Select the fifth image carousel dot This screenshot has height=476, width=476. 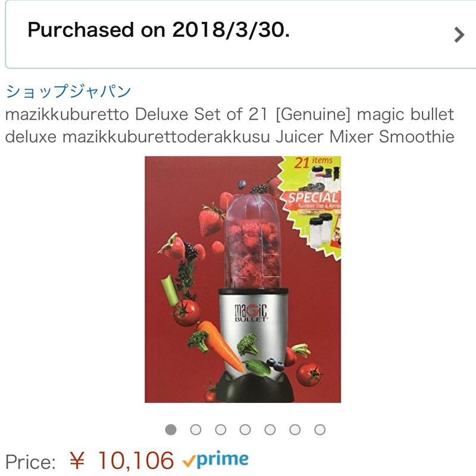click(270, 430)
